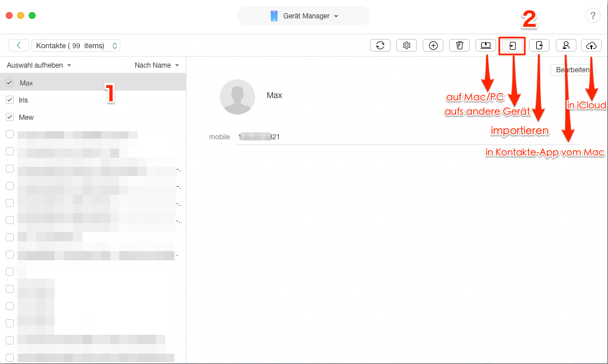
Task: Click the Bearbeiten button
Action: point(572,70)
